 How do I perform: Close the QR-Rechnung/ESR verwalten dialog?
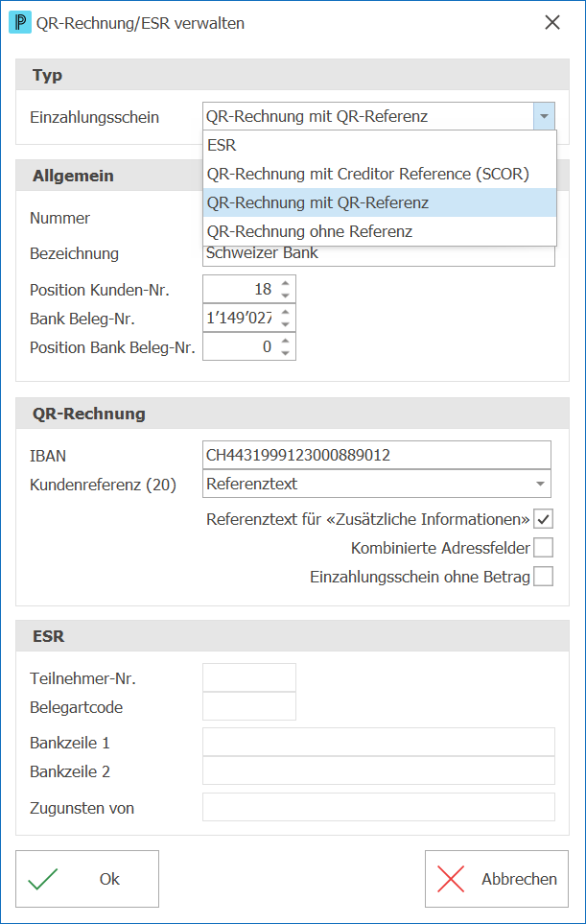pos(552,22)
